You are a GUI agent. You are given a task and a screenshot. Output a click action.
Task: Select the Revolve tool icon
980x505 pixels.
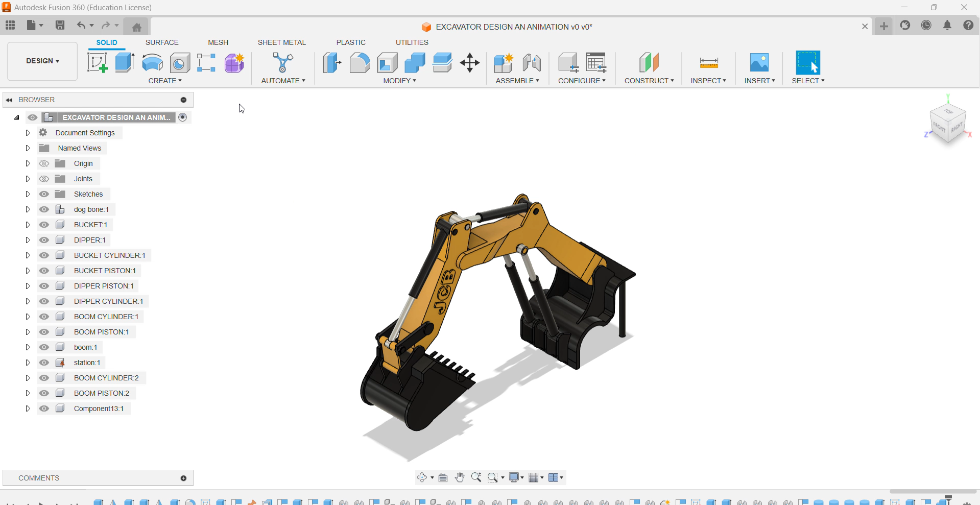point(152,63)
